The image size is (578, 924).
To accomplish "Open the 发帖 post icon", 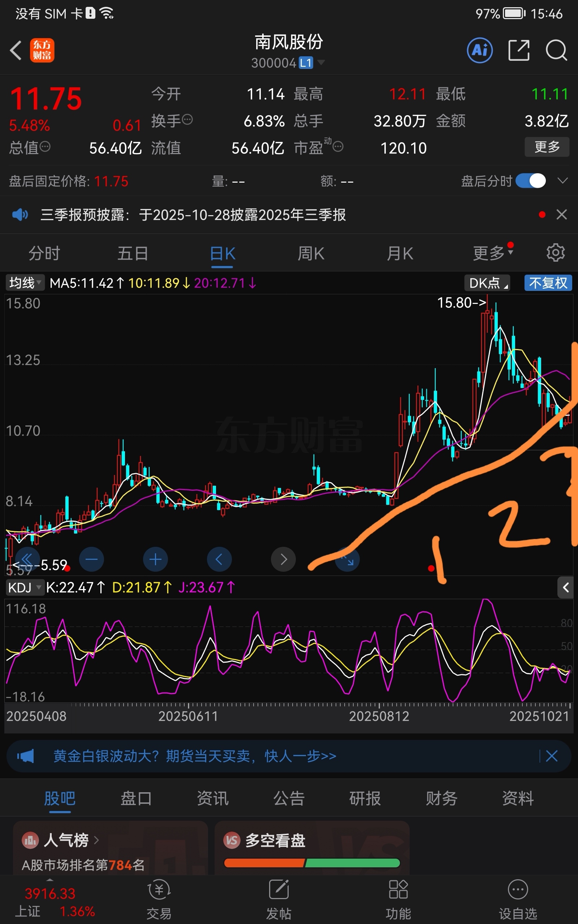I will (279, 900).
